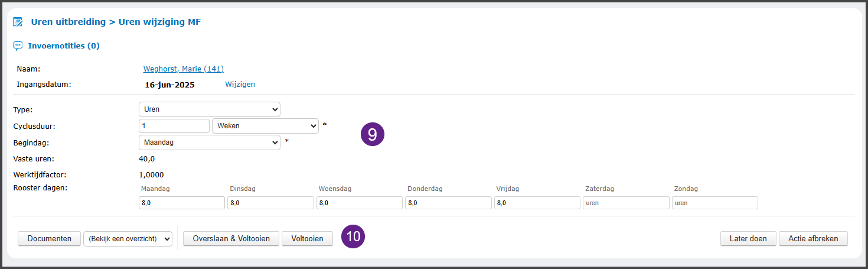Open the Weken cycle unit dropdown

(x=265, y=126)
